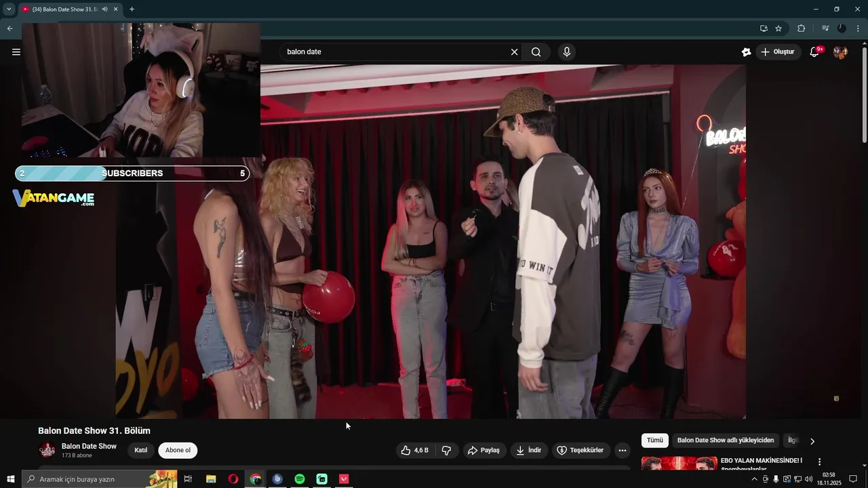
Task: Dislike the Balon Date Show video
Action: [x=446, y=450]
